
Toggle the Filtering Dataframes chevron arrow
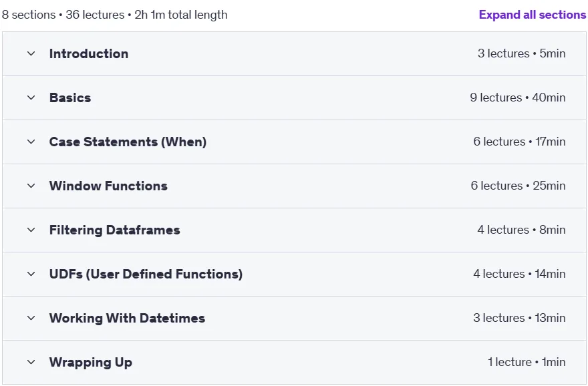(31, 230)
